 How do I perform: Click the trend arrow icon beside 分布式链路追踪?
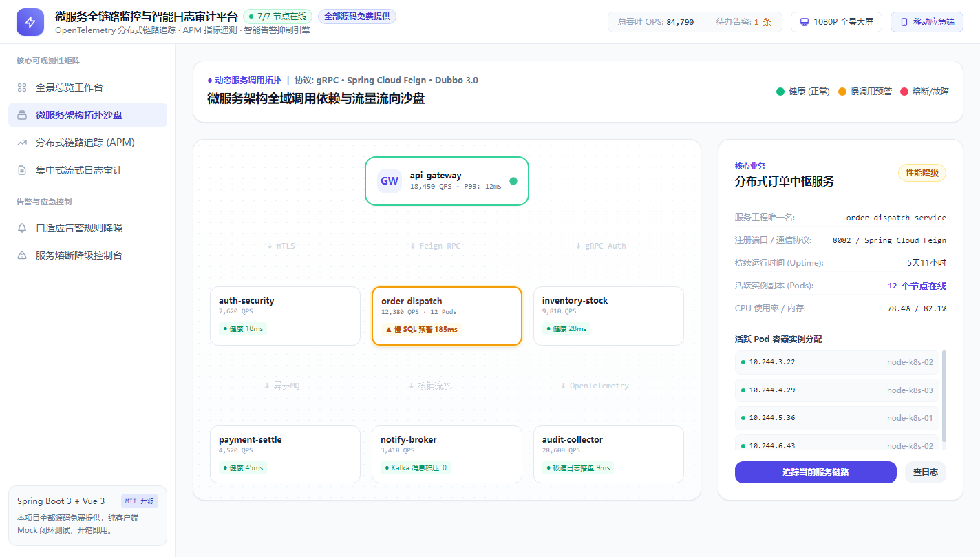[x=22, y=143]
